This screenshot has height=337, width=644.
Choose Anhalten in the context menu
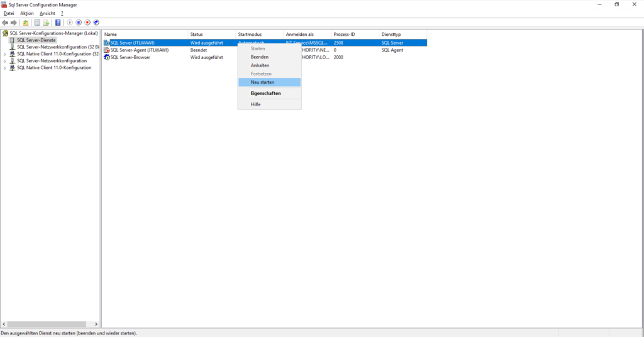pos(269,65)
